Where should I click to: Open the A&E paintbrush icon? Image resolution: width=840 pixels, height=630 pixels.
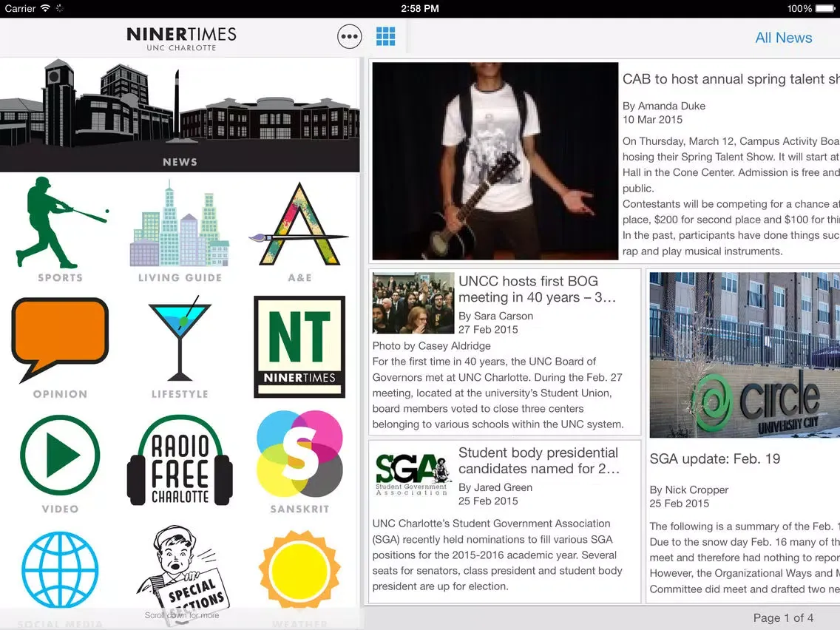(299, 224)
